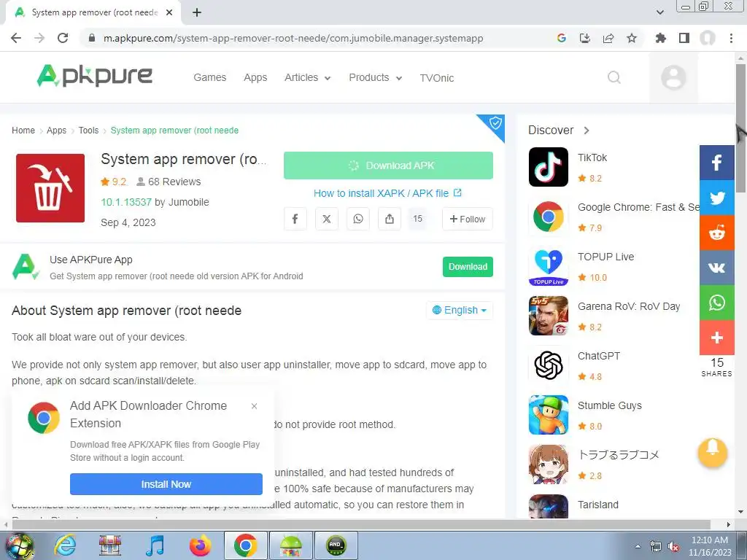This screenshot has width=747, height=560.
Task: Click the plus more-shares button in the floating bar
Action: click(x=716, y=338)
